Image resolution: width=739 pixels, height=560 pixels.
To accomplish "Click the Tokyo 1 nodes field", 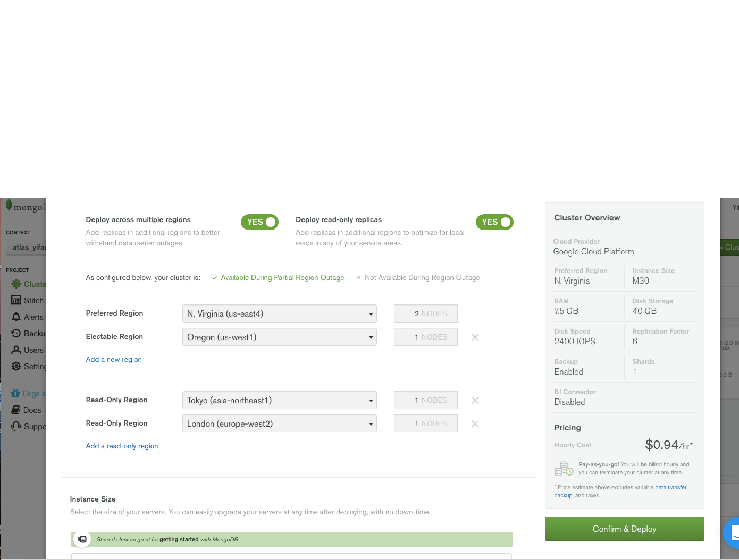I will click(425, 400).
